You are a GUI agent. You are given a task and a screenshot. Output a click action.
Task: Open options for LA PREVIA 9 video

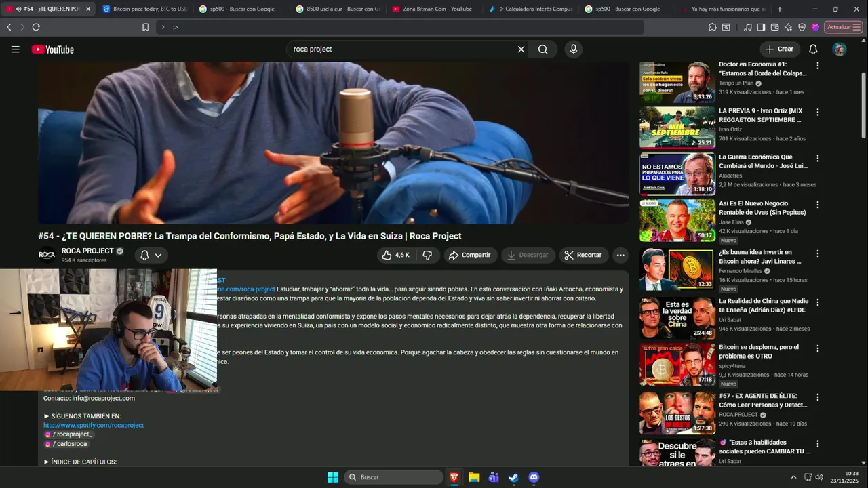(x=817, y=112)
